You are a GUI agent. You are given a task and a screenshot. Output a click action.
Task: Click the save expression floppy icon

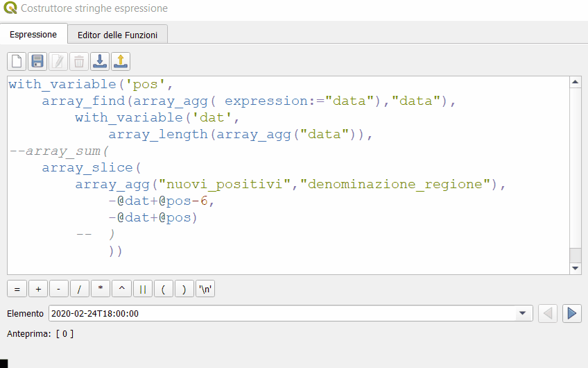pyautogui.click(x=37, y=61)
